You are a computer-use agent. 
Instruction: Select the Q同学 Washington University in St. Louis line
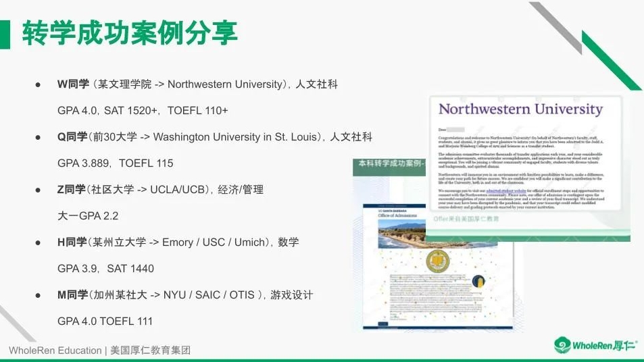point(214,136)
